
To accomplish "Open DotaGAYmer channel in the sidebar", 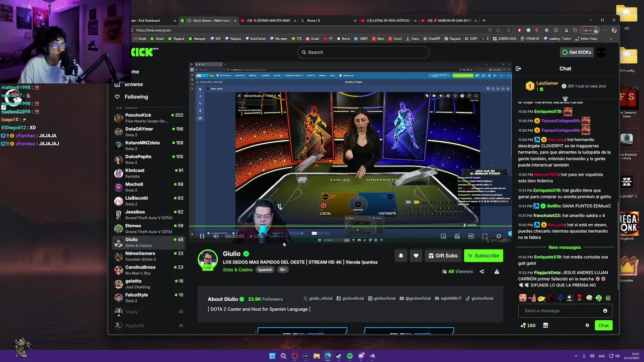I will [149, 132].
